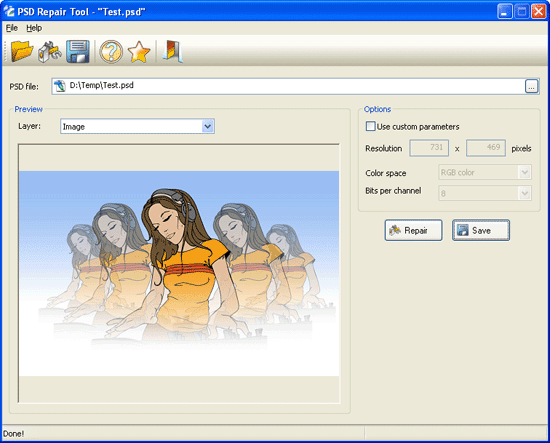The image size is (550, 443).
Task: Click the gold star toolbar icon
Action: [x=139, y=52]
